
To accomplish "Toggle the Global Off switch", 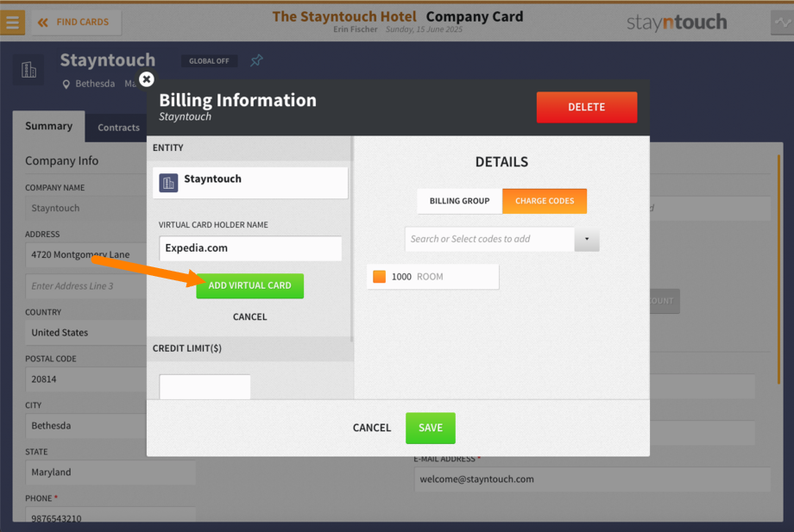I will click(x=209, y=61).
